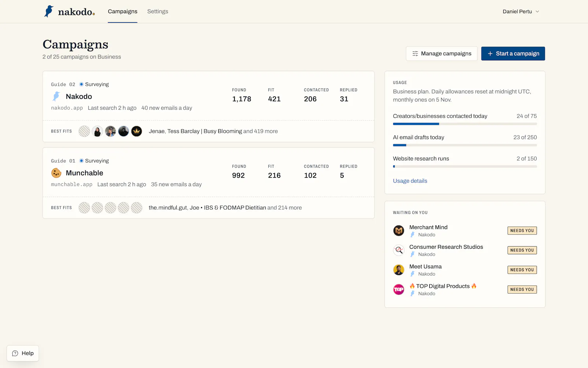Click NEEDS YOU badge for Meet Usama

[522, 270]
